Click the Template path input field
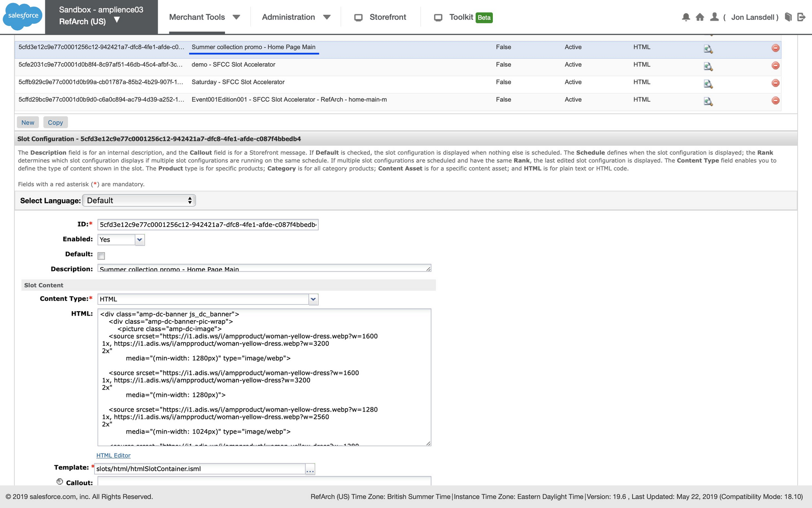Screen dimensions: 812x508 click(200, 469)
